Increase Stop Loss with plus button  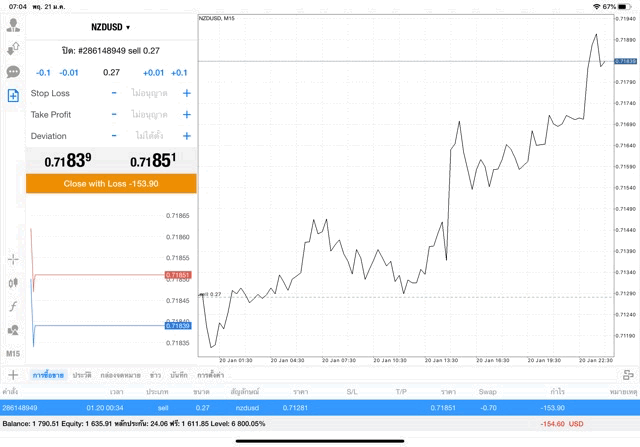[186, 93]
